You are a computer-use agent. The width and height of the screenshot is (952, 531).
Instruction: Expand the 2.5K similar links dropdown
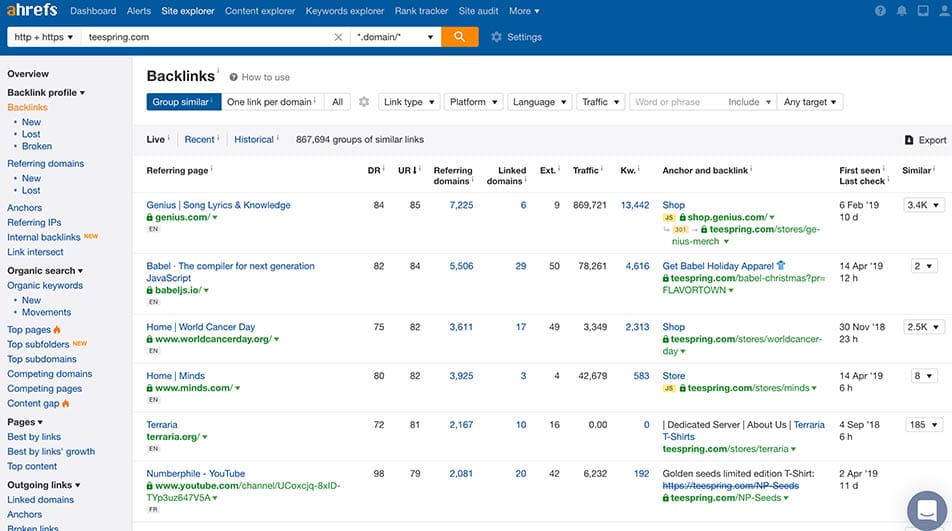pyautogui.click(x=923, y=327)
